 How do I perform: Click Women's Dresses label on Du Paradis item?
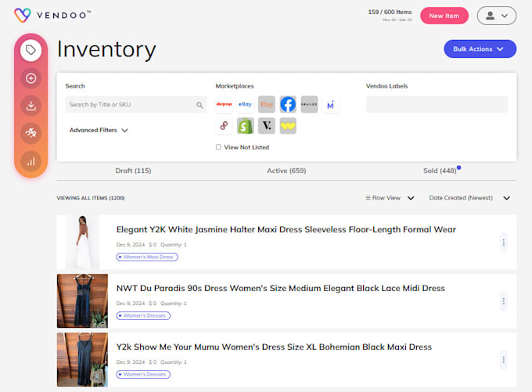pyautogui.click(x=143, y=315)
